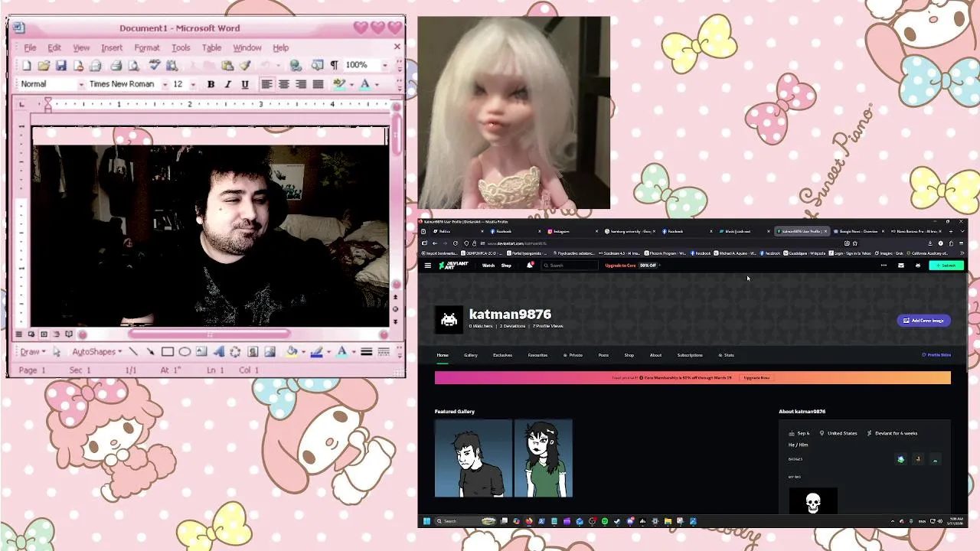The image size is (980, 551).
Task: Click the first Featured Gallery thumbnail
Action: [x=473, y=458]
